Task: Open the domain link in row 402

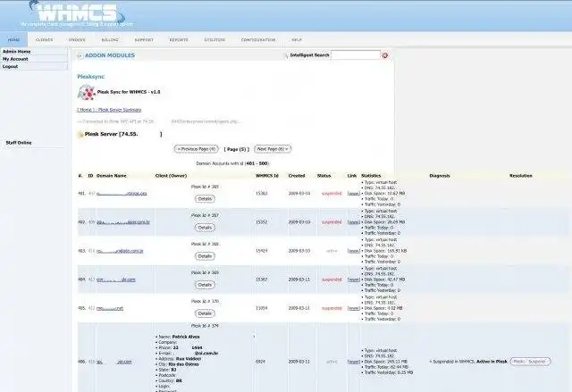Action: pyautogui.click(x=123, y=222)
